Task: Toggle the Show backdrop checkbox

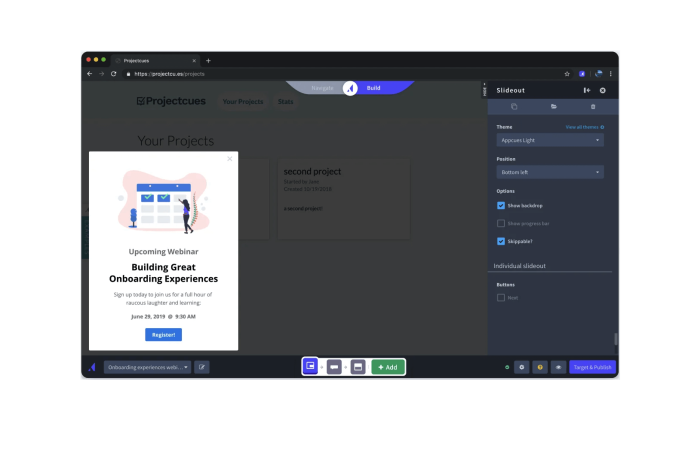Action: click(501, 205)
